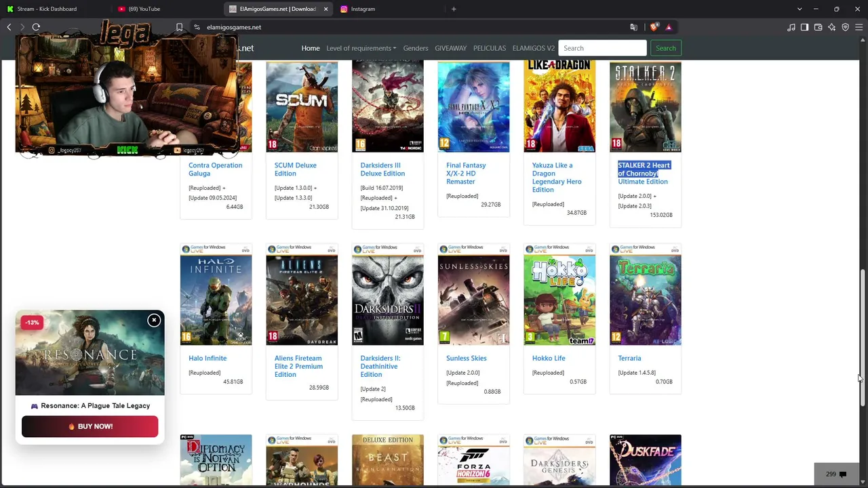Open the SCUM Deluxe Edition link
Screen dimensions: 868x488
(x=295, y=169)
